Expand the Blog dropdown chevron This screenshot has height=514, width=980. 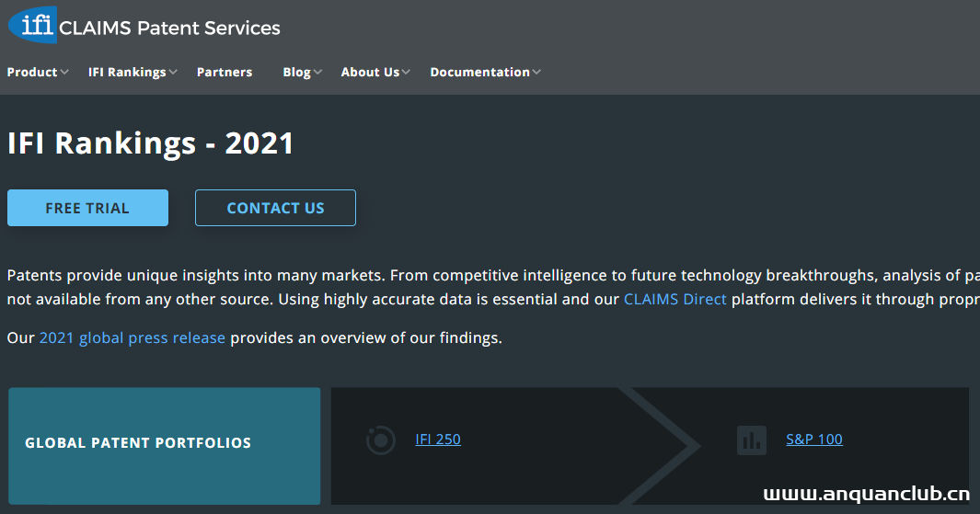click(317, 72)
